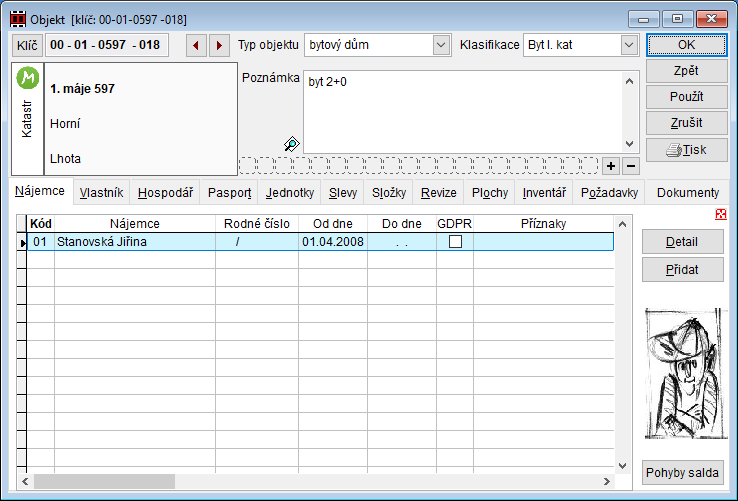Click the minus button below the note
Viewport: 738px width, 501px height.
[x=630, y=165]
